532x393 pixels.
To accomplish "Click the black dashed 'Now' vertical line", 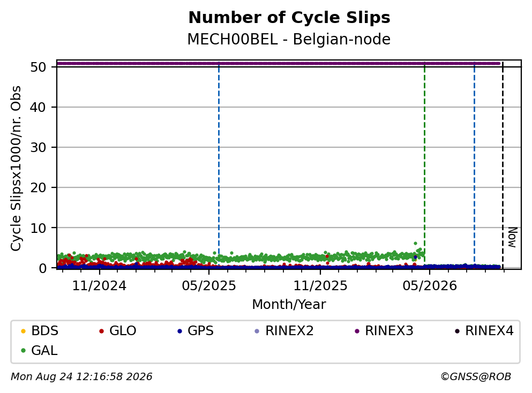I will (503, 165).
